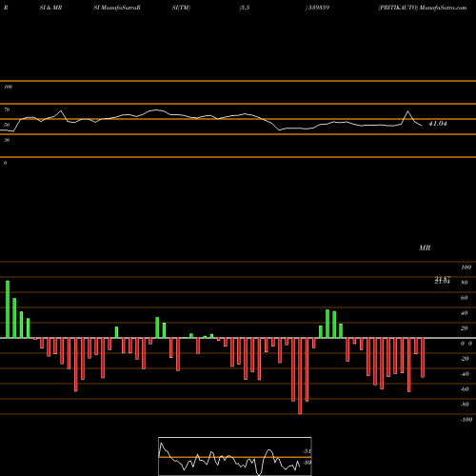
Task: Click the RSI axis label 30
Action: click(7, 140)
